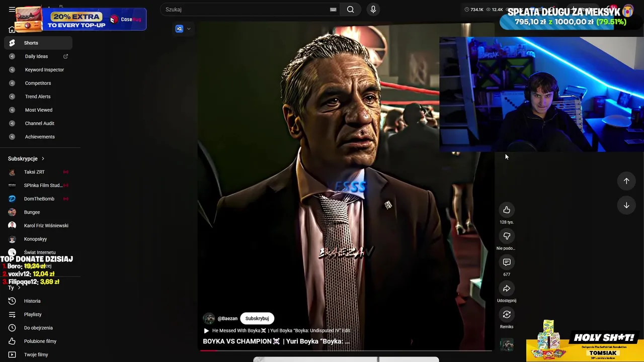Open vidIQ Daily Ideas

[x=36, y=56]
